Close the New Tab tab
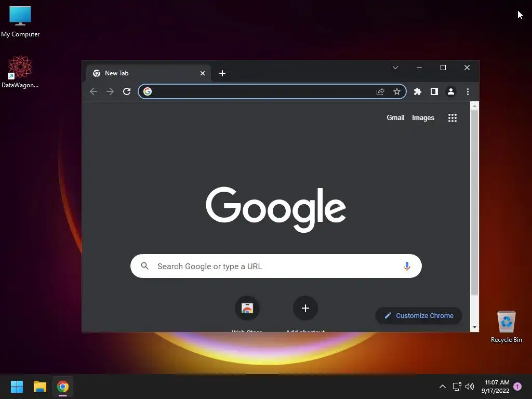Viewport: 532px width, 399px height. pos(203,73)
